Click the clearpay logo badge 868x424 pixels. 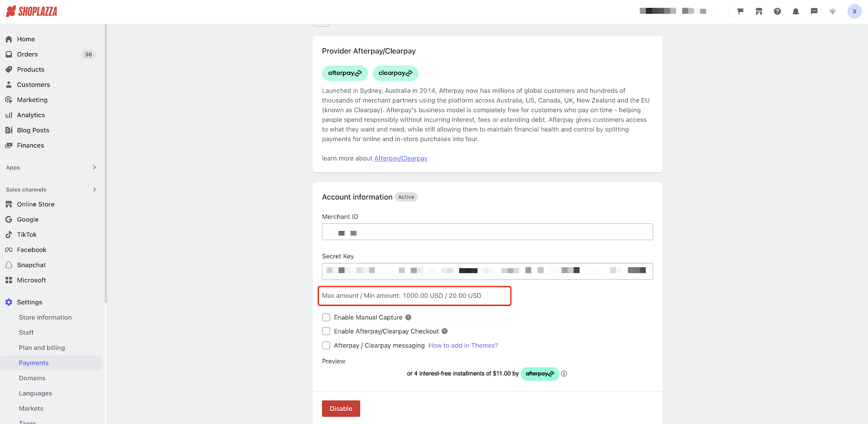[x=395, y=73]
